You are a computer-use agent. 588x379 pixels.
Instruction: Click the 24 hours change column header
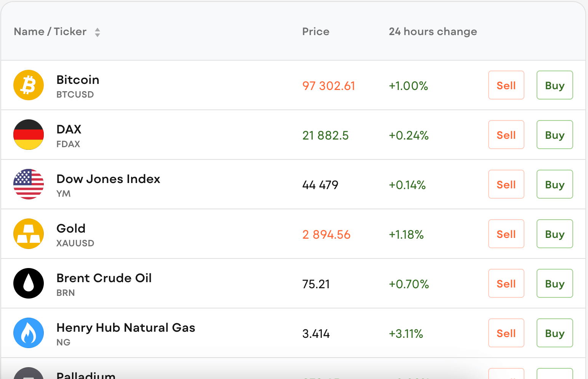pyautogui.click(x=433, y=32)
